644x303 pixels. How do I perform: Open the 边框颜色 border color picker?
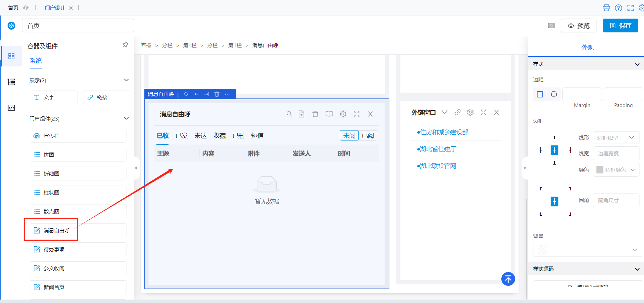(616, 170)
